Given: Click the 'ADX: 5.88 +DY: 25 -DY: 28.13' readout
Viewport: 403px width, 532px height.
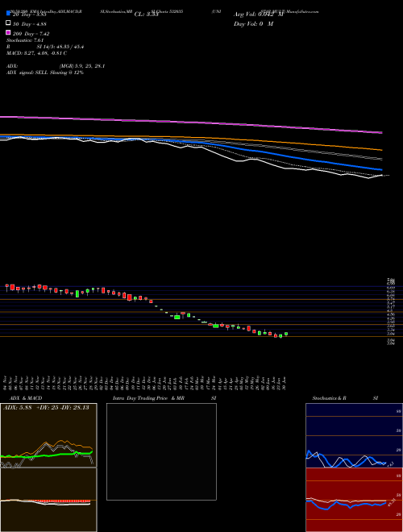Looking at the screenshot, I should [x=46, y=407].
